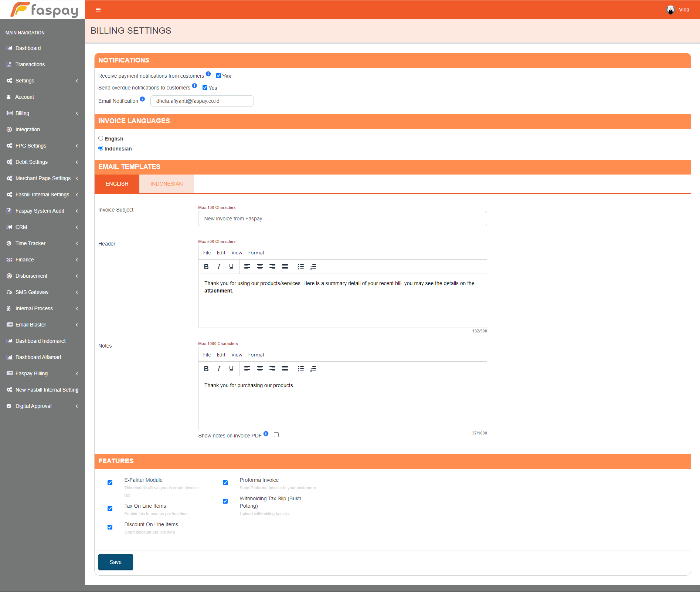Apply center alignment in Header editor
This screenshot has width=700, height=592.
(260, 267)
